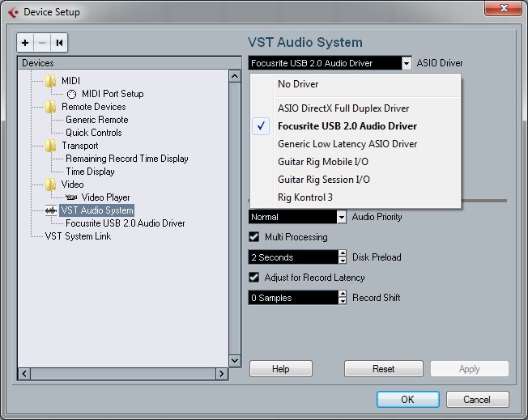Click the Cancel button

coord(477,400)
